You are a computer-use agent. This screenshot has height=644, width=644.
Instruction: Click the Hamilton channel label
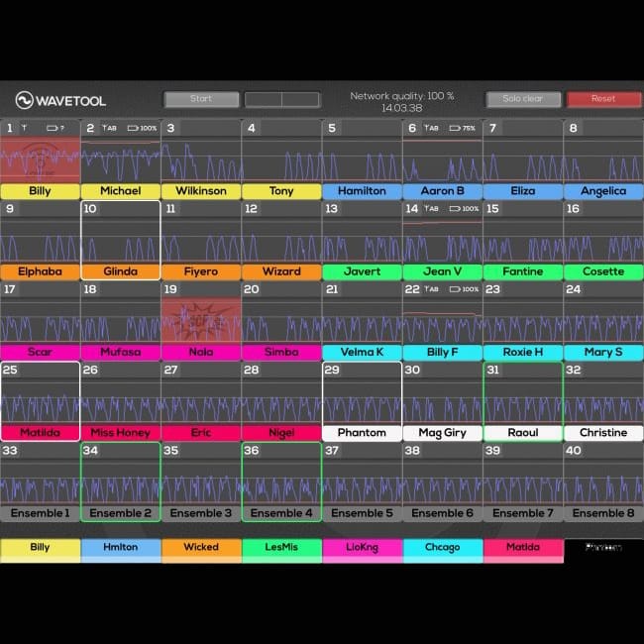pyautogui.click(x=363, y=191)
